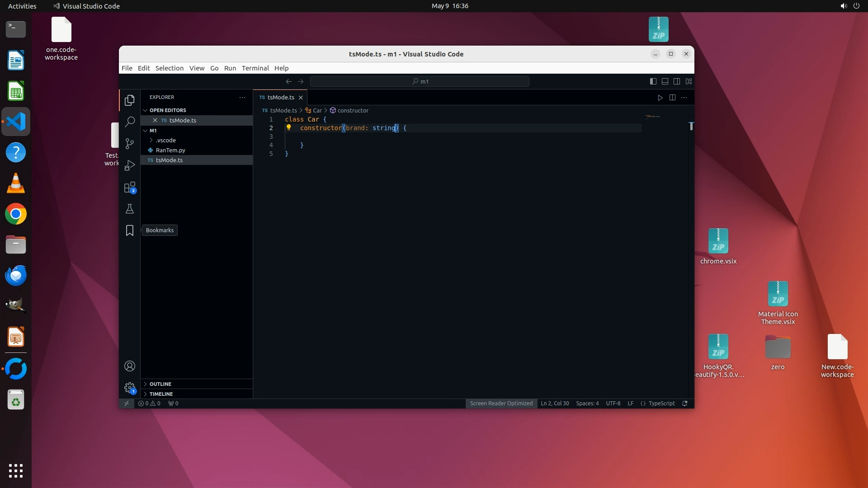
Task: Expand the .vscode folder
Action: click(165, 140)
